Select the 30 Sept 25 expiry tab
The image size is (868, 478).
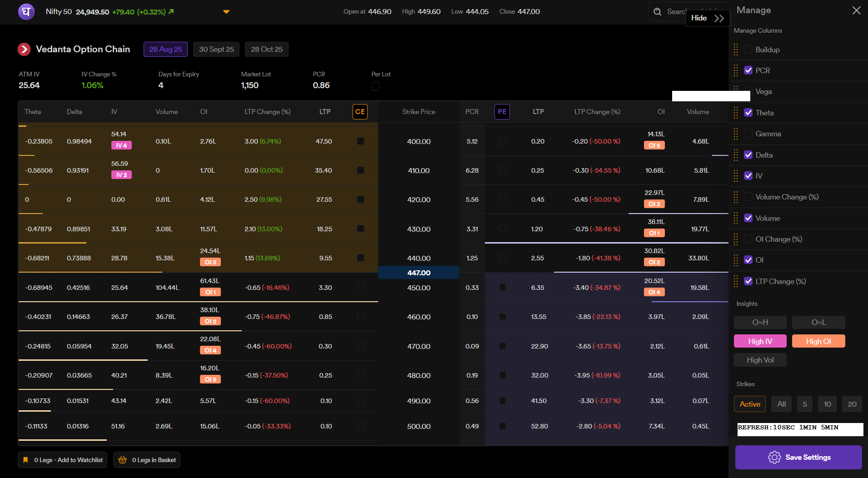[216, 49]
